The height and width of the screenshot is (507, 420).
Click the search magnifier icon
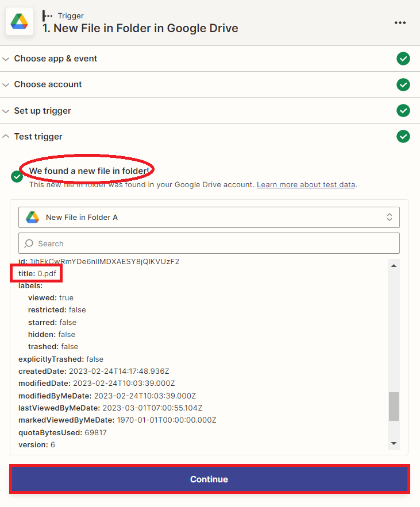pos(29,243)
